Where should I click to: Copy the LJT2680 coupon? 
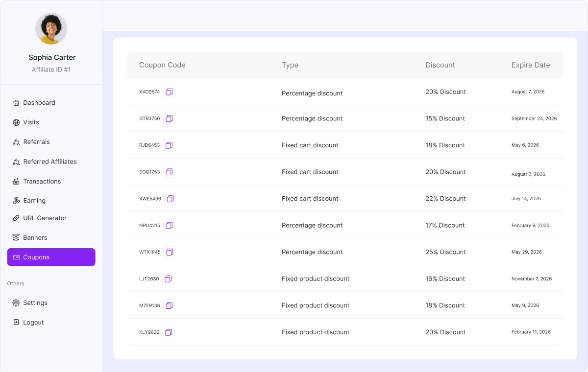point(168,279)
